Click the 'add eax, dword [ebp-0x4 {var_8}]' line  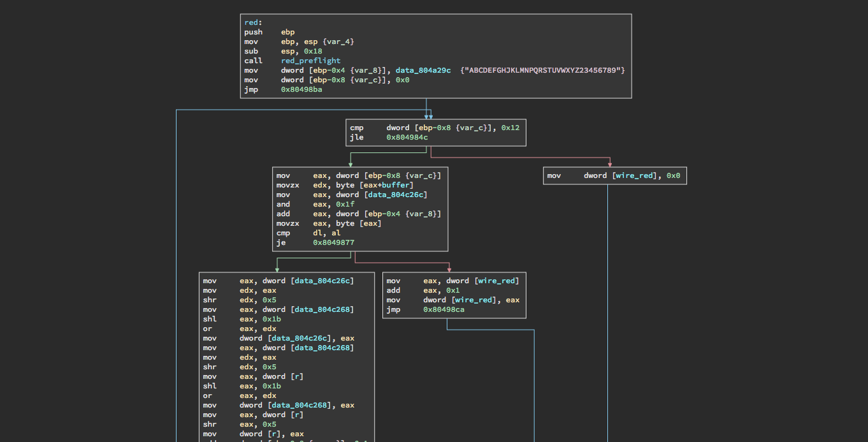tap(359, 214)
